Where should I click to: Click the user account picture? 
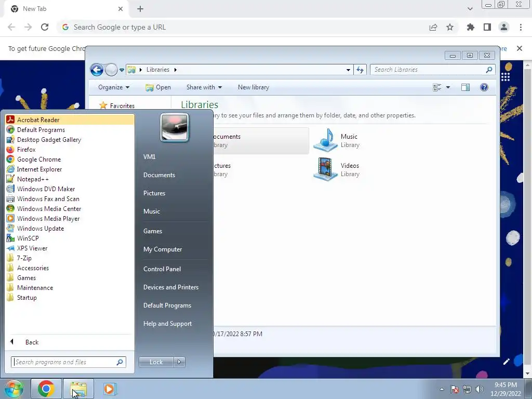[x=175, y=127]
